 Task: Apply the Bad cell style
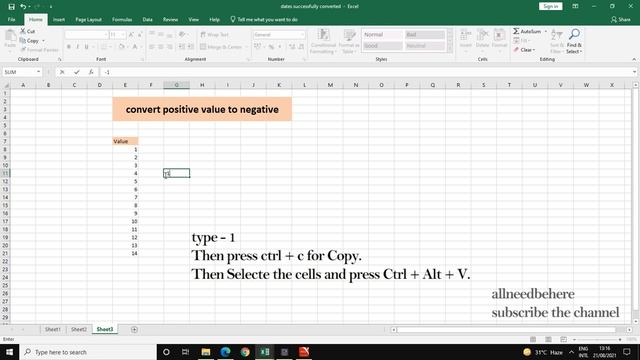(424, 35)
